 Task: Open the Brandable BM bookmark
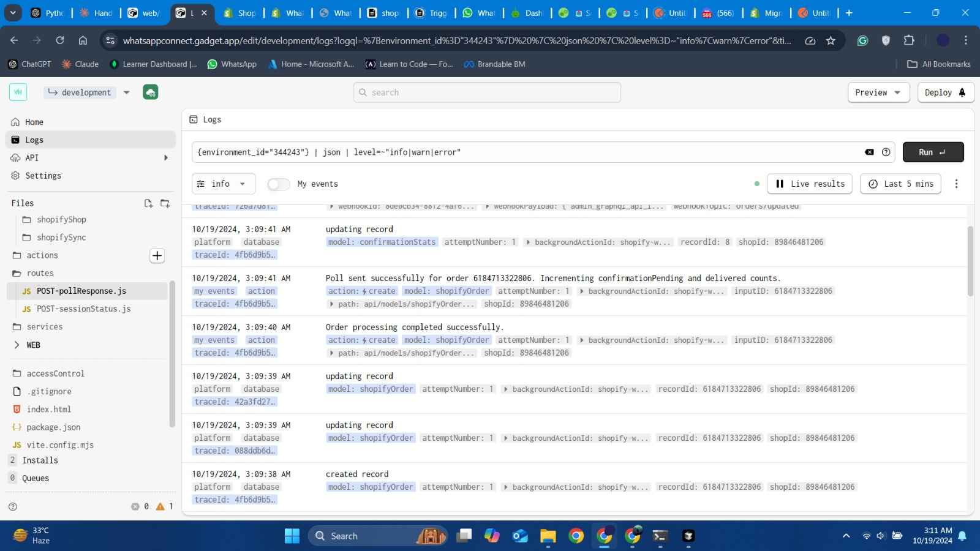pyautogui.click(x=495, y=64)
